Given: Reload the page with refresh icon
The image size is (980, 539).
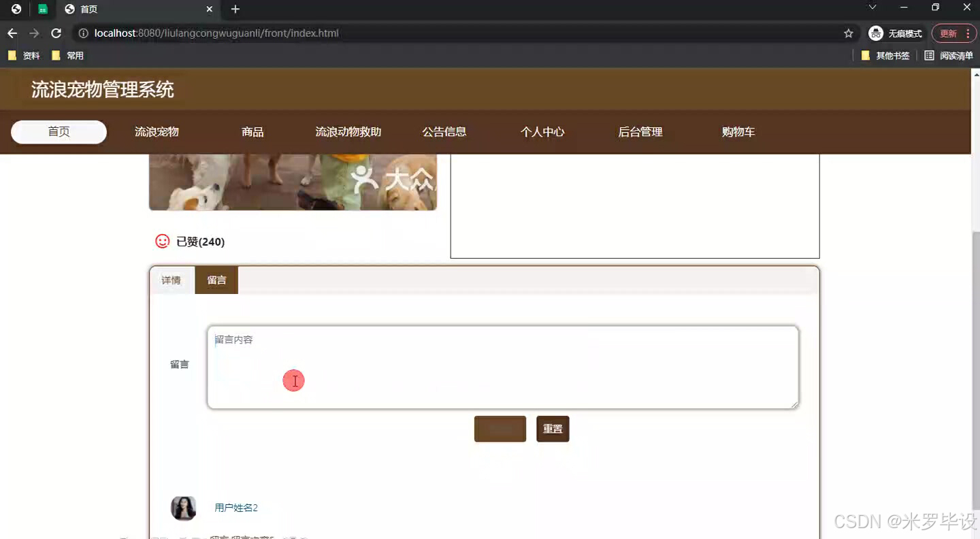Looking at the screenshot, I should click(x=56, y=33).
